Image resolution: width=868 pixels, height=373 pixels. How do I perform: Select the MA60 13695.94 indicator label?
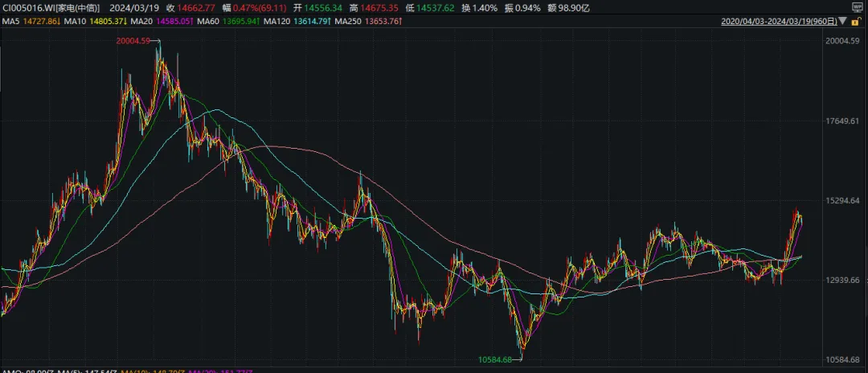[228, 22]
